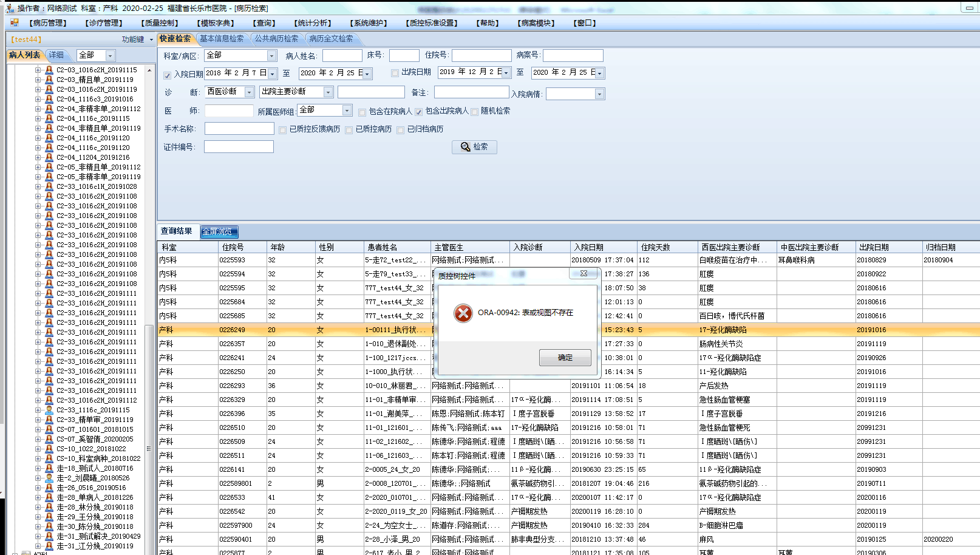Click the 手术名称 input field
This screenshot has width=980, height=555.
239,129
